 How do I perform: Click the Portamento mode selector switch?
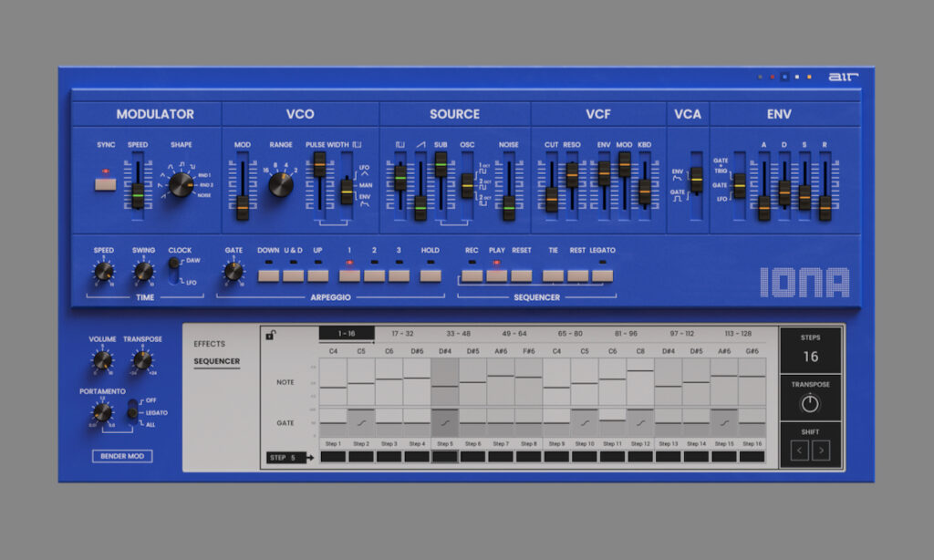click(x=134, y=410)
